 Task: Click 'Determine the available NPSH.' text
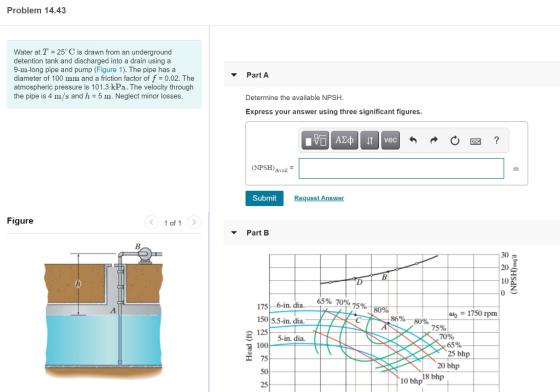pyautogui.click(x=294, y=97)
